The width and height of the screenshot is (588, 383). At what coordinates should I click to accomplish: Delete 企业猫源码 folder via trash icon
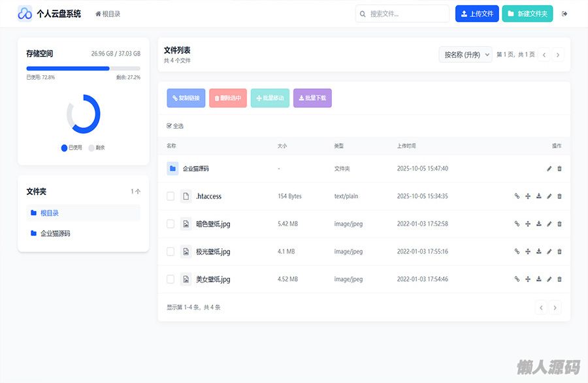(x=559, y=169)
